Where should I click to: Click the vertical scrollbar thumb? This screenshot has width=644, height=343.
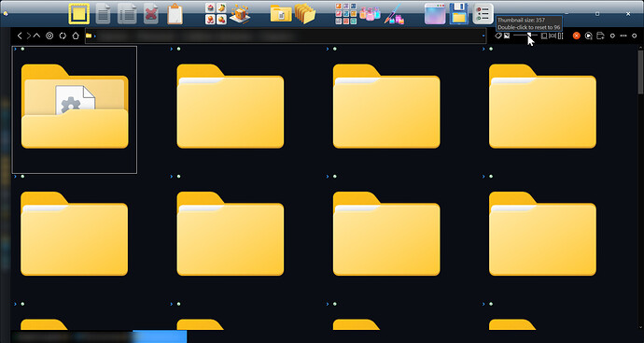tap(640, 72)
